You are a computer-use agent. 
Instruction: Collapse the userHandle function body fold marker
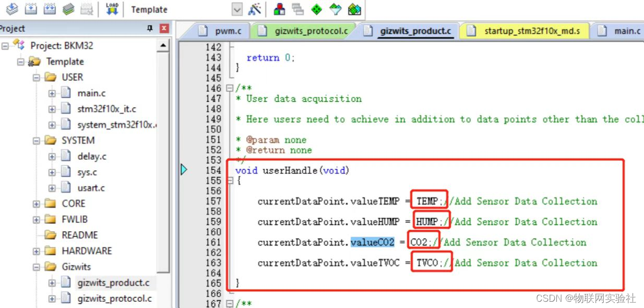(230, 181)
